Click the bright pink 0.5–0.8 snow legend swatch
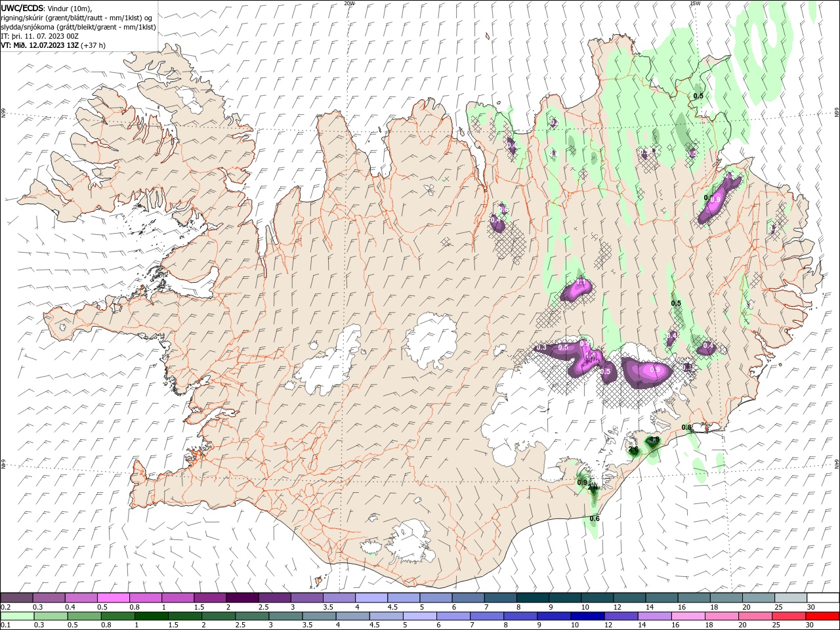The width and height of the screenshot is (840, 630). tap(114, 598)
